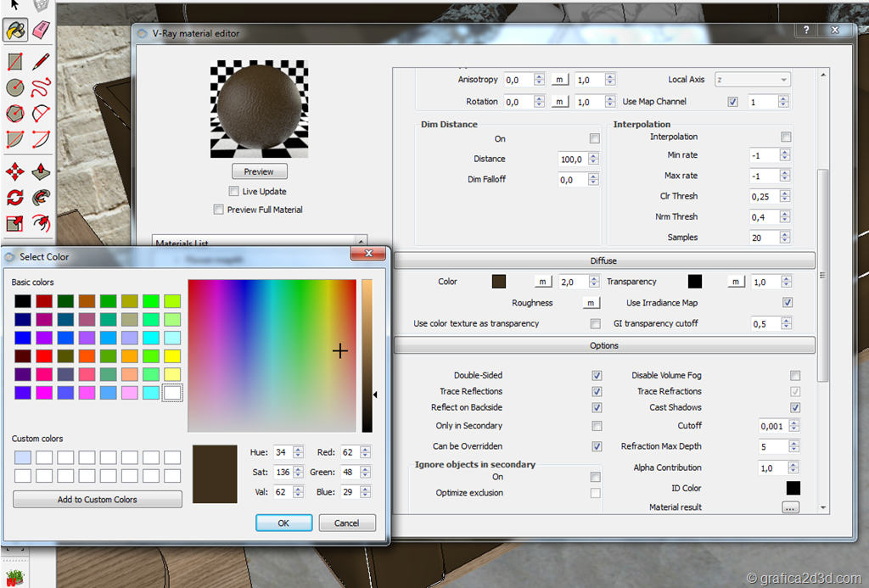The height and width of the screenshot is (588, 869).
Task: Activate the Line pencil tool
Action: [41, 62]
